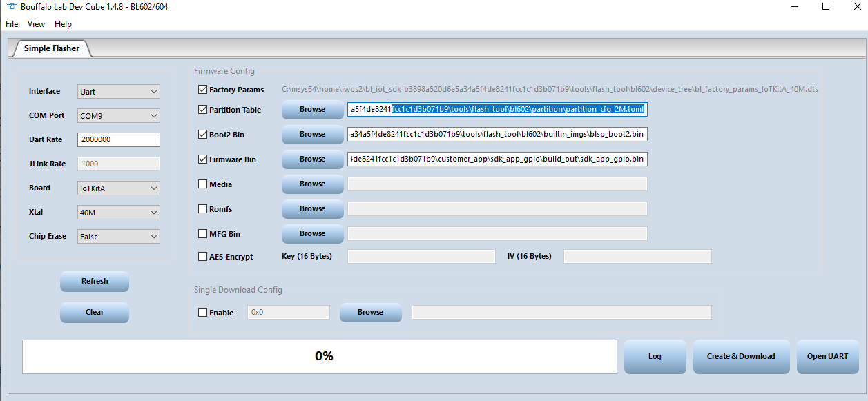Click the empty Romfs path field

tap(497, 208)
